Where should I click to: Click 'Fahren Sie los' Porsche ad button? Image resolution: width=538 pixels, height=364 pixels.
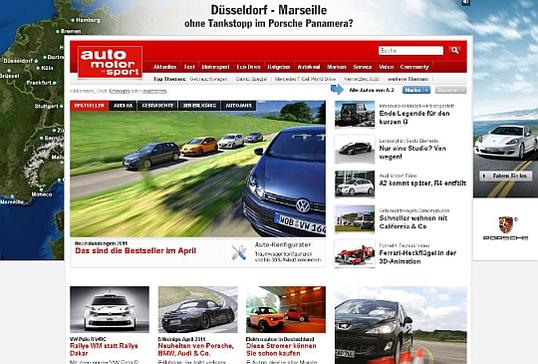click(x=506, y=176)
